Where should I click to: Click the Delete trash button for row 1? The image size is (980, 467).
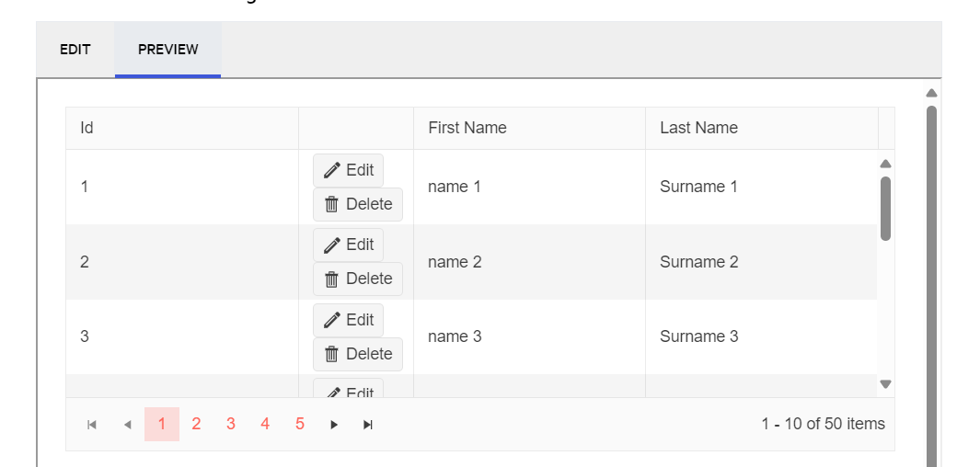pos(358,204)
